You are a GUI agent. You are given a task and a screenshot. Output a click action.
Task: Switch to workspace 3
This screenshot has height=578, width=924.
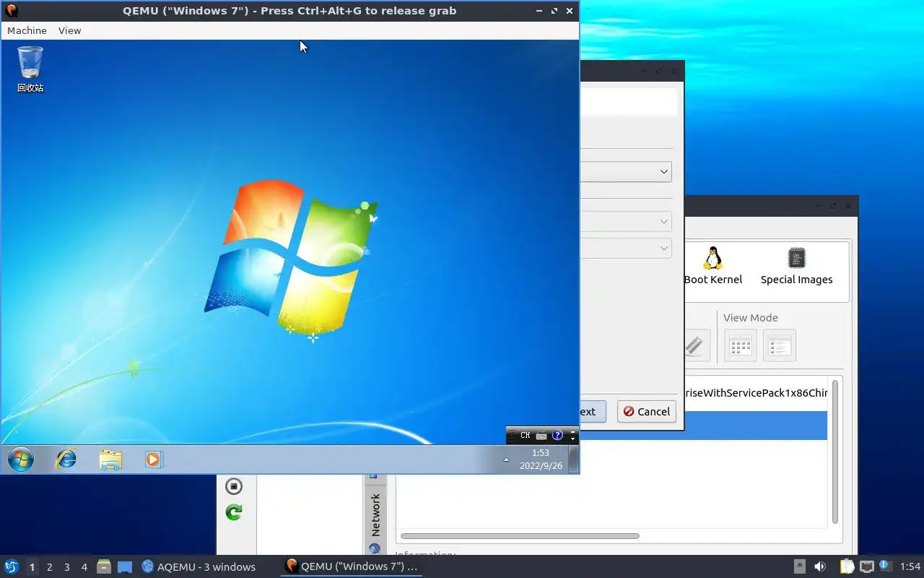[66, 567]
